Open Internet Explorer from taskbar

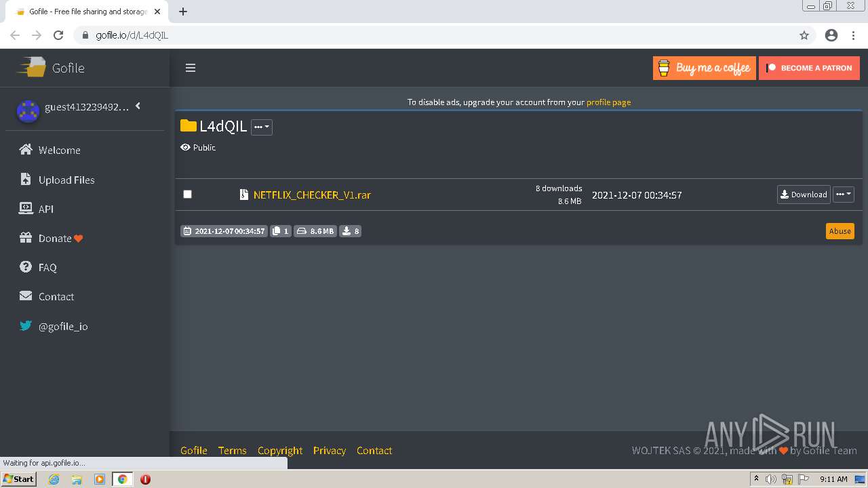[54, 479]
